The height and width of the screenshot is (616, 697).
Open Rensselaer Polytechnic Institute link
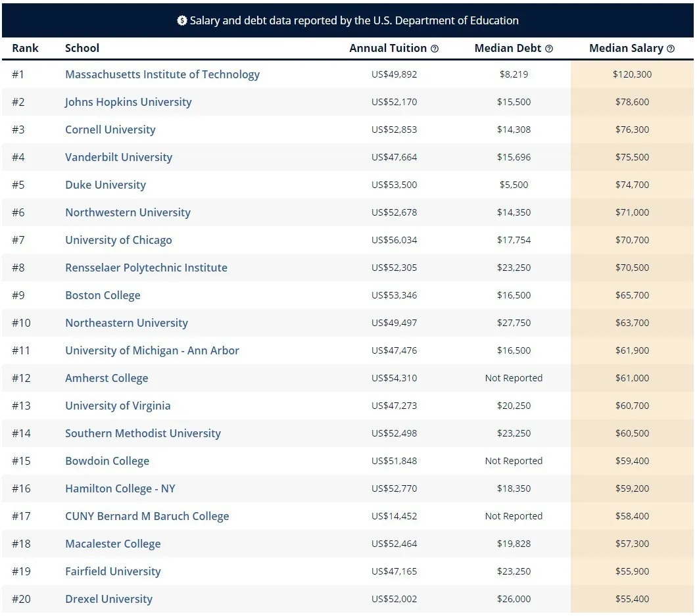click(x=146, y=268)
